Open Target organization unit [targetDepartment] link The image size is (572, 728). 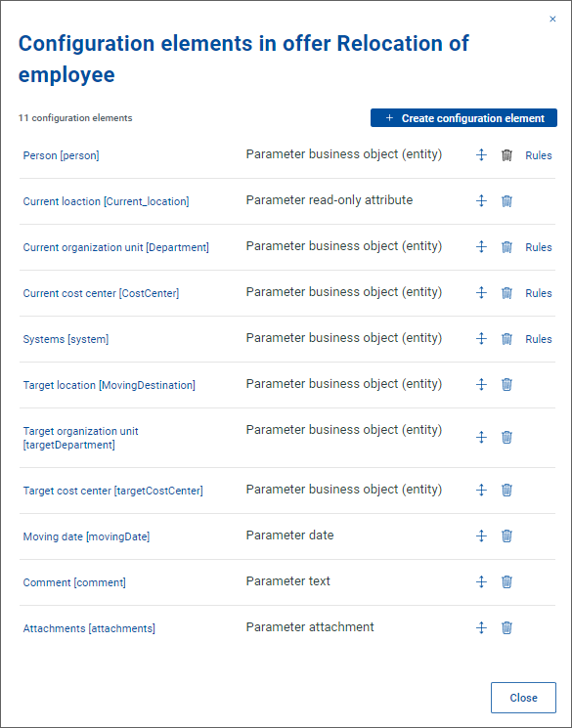(80, 438)
